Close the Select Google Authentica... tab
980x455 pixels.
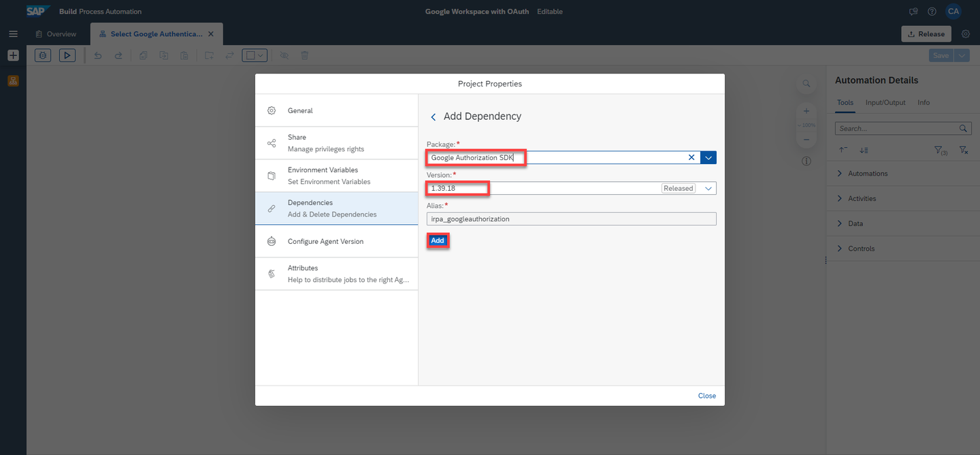pyautogui.click(x=211, y=34)
